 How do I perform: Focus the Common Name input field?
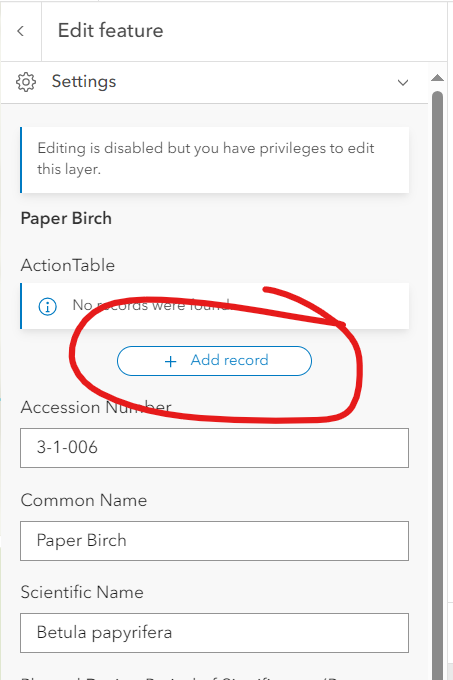(x=215, y=541)
